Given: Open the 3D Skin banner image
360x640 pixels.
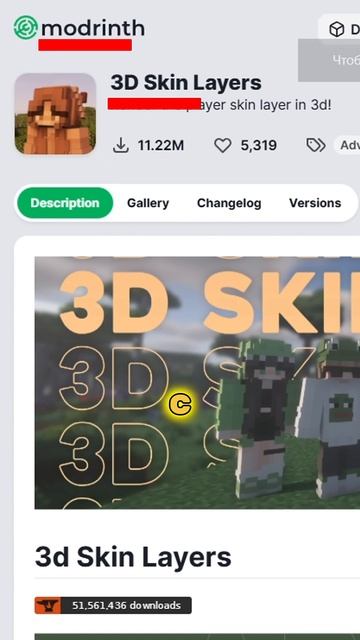Looking at the screenshot, I should 198,383.
